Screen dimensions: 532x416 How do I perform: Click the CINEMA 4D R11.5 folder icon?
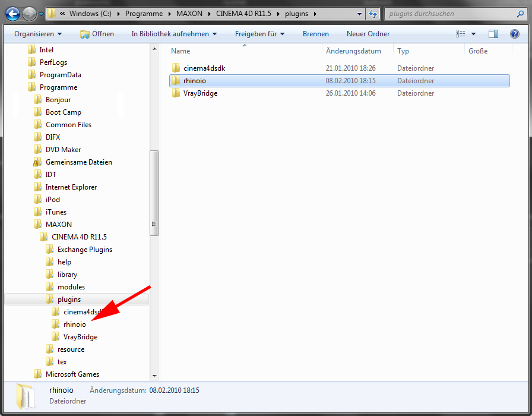pyautogui.click(x=43, y=237)
